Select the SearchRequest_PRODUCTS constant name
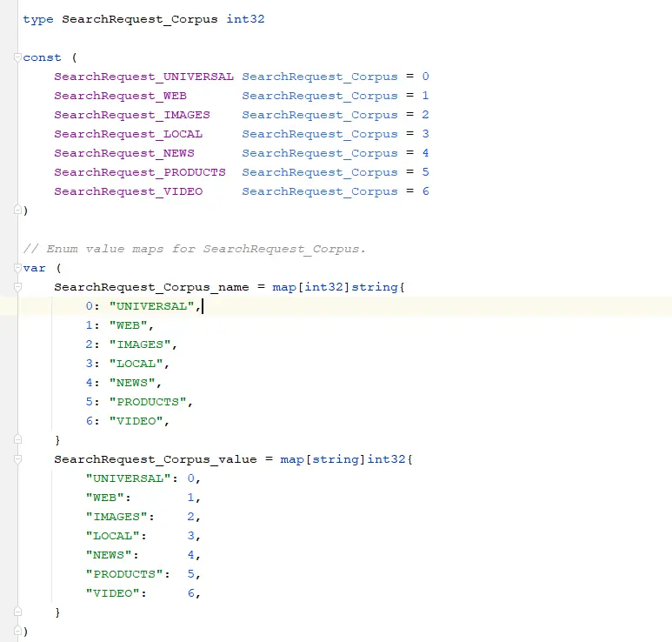This screenshot has width=672, height=642. [x=140, y=172]
